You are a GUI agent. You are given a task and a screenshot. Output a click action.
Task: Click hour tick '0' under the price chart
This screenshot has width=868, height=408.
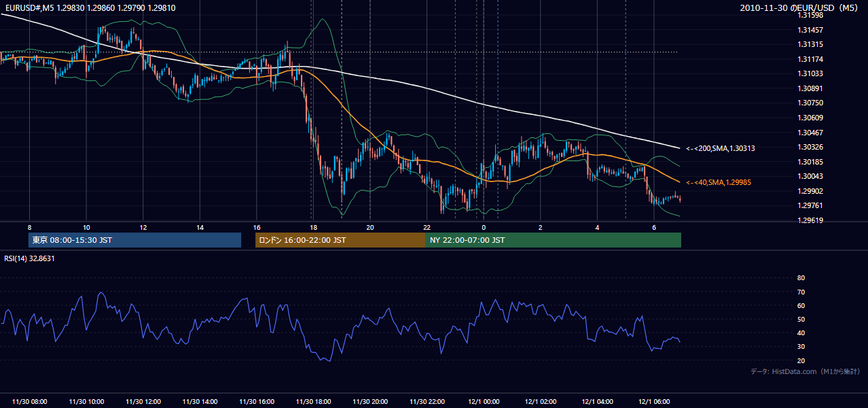pos(484,227)
